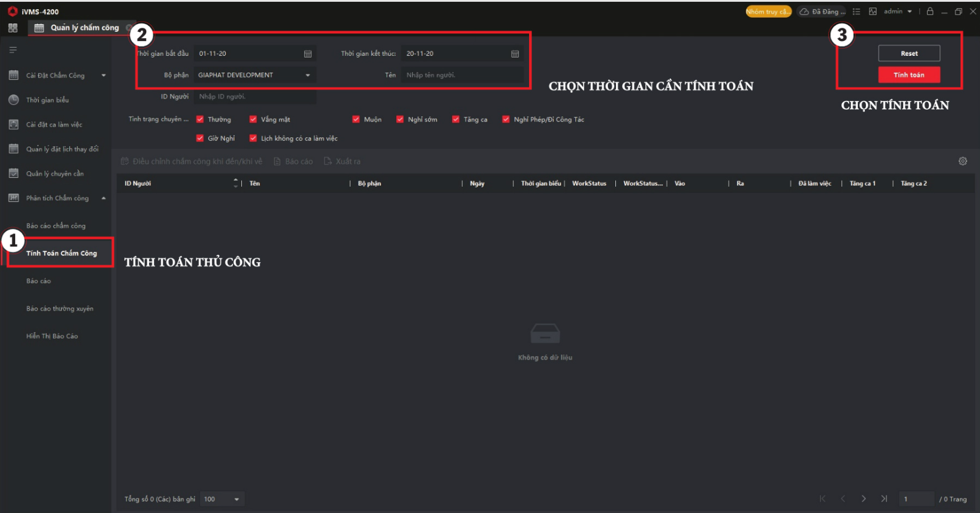Go to the next page arrow
This screenshot has width=980, height=513.
click(863, 499)
